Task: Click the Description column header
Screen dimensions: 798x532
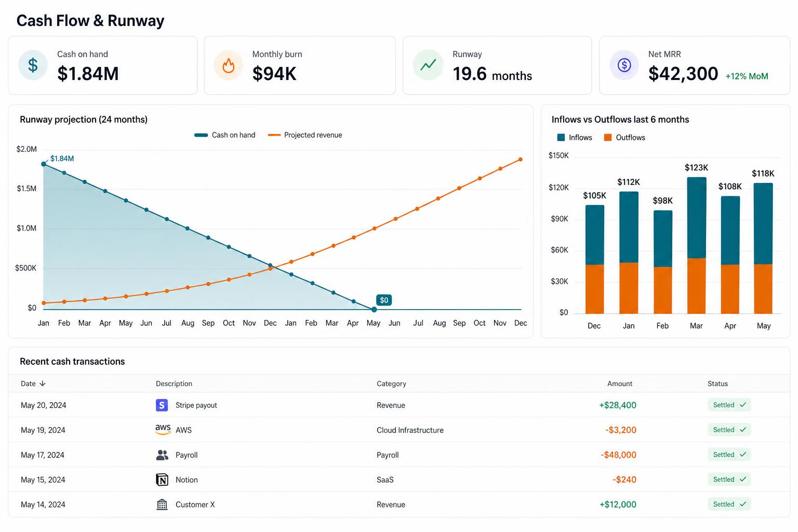Action: click(x=174, y=383)
